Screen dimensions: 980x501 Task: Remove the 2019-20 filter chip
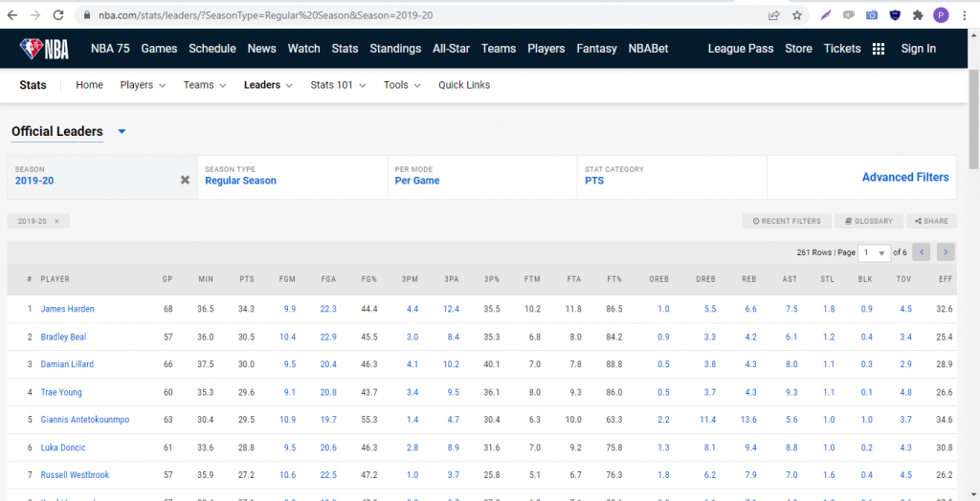click(x=56, y=221)
